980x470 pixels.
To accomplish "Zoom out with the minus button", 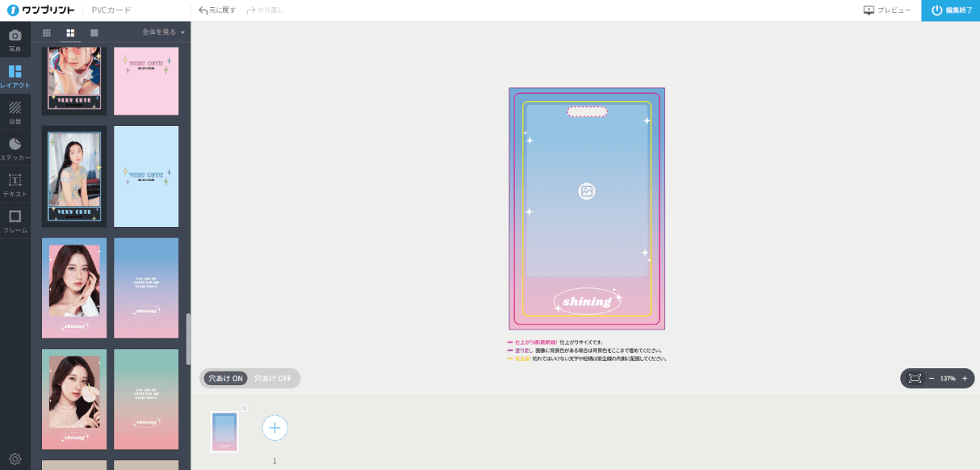I will tap(931, 378).
